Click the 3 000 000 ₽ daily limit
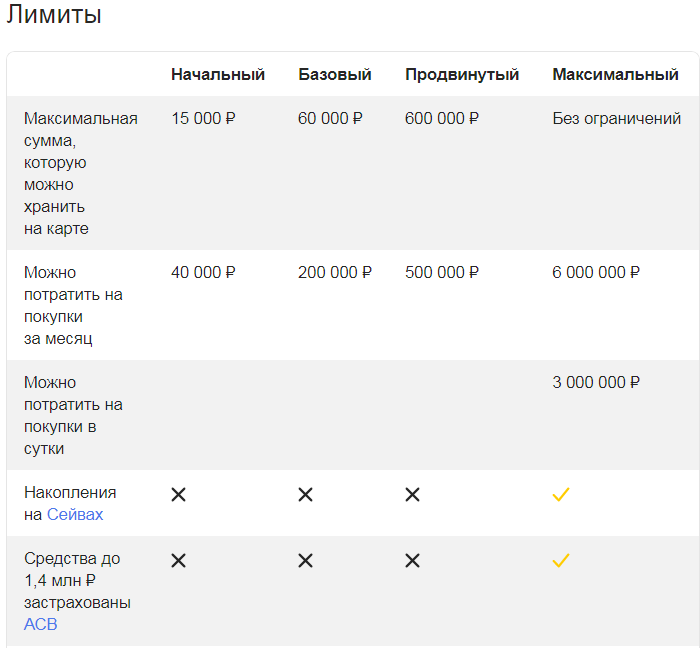 [x=596, y=383]
